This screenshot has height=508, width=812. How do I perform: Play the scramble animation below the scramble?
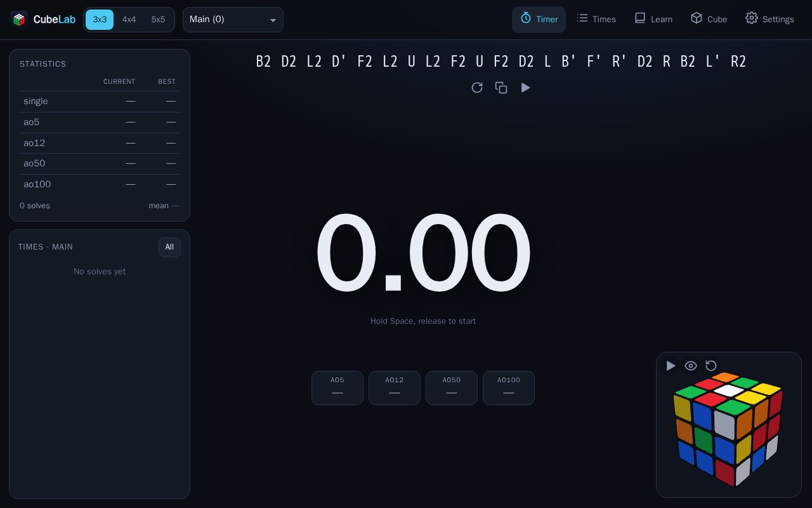pyautogui.click(x=525, y=88)
